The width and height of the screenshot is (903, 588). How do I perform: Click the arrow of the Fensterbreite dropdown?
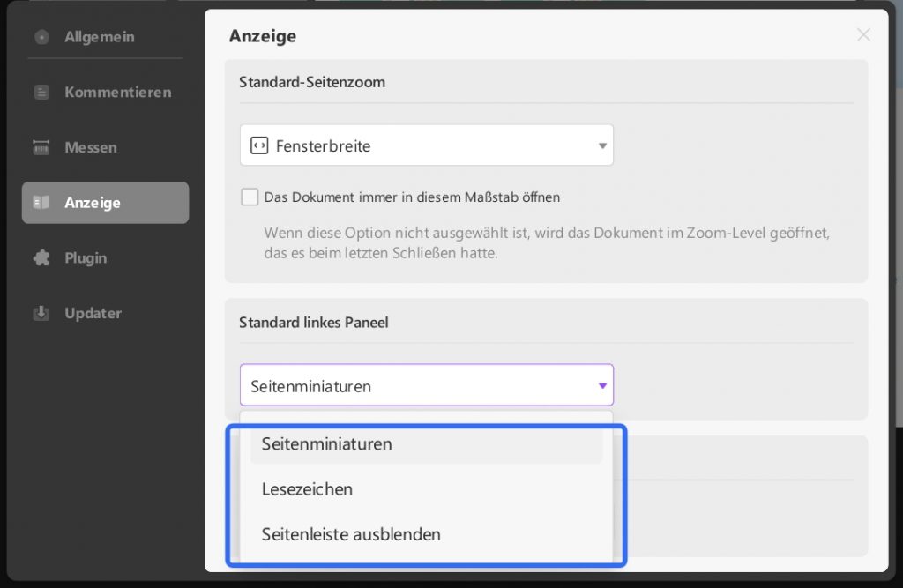pyautogui.click(x=602, y=145)
